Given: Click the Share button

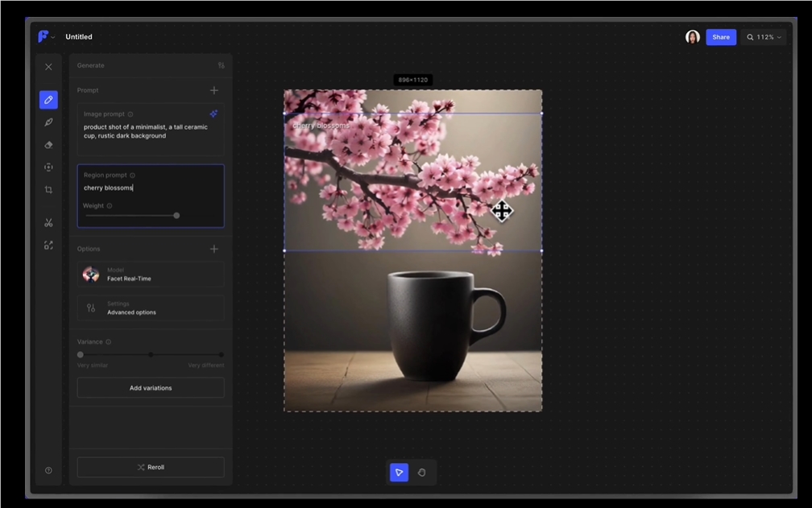Looking at the screenshot, I should click(x=721, y=37).
